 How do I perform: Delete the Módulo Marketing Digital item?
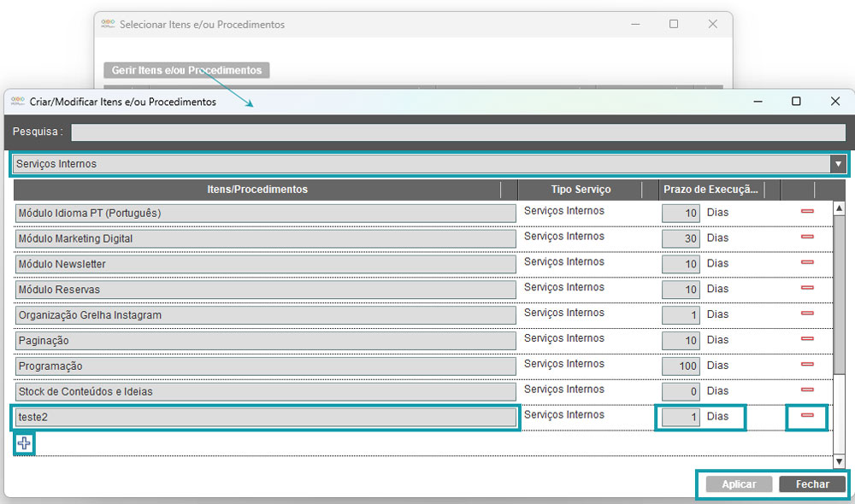click(807, 237)
